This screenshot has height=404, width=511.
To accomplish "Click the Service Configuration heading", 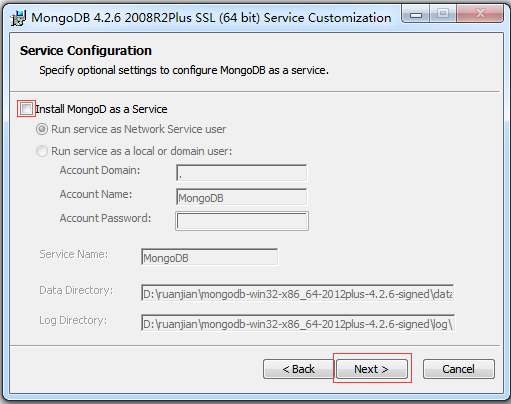I will coord(86,51).
